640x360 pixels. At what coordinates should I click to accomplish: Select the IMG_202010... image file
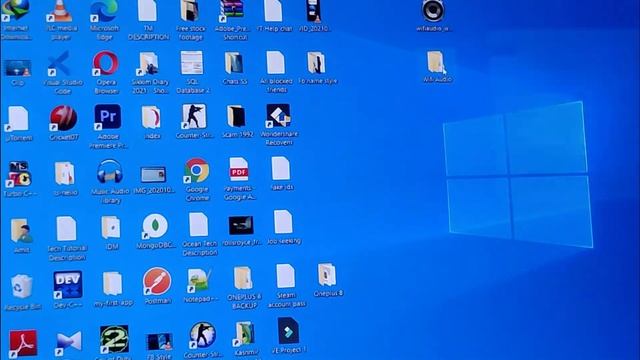tap(153, 175)
